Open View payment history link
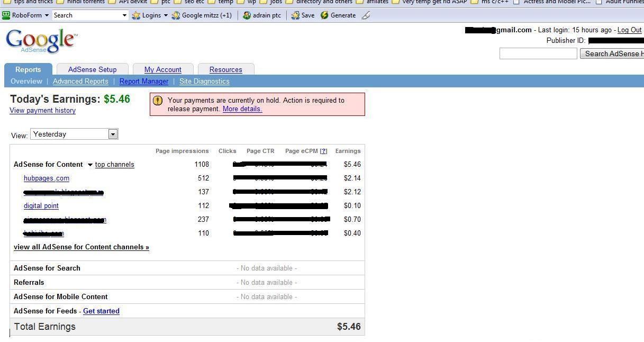Viewport: 644px width, 342px height. [x=43, y=111]
